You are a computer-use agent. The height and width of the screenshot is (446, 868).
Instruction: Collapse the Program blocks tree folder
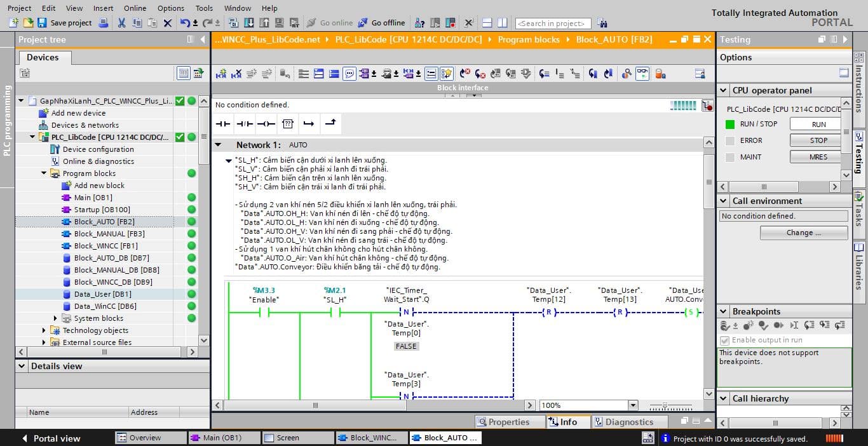pyautogui.click(x=44, y=173)
